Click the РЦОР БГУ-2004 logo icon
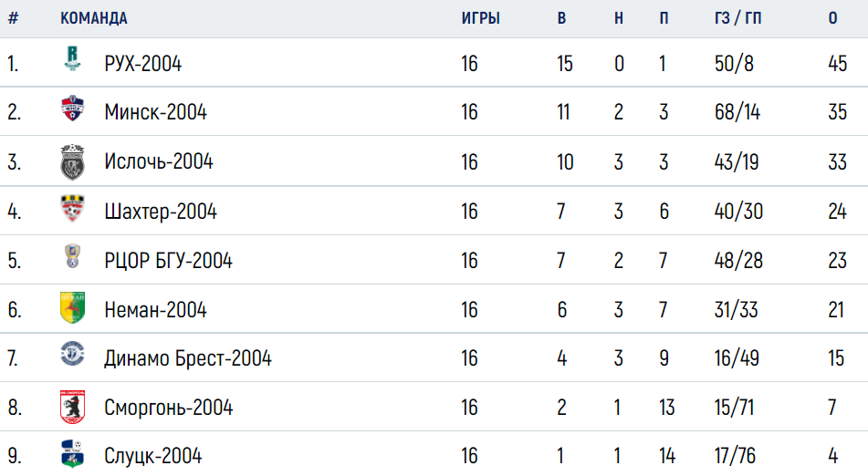Image resolution: width=868 pixels, height=476 pixels. (x=72, y=256)
